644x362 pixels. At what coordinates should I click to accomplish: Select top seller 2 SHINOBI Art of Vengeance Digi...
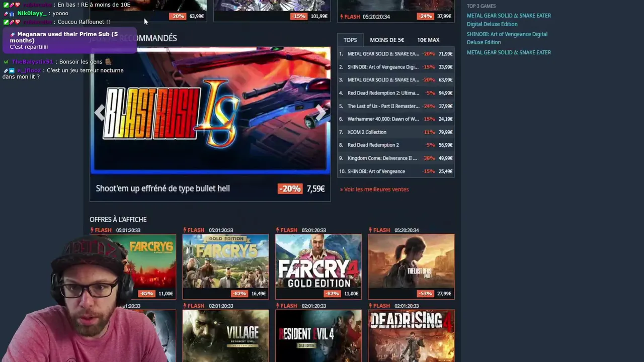tap(396, 67)
